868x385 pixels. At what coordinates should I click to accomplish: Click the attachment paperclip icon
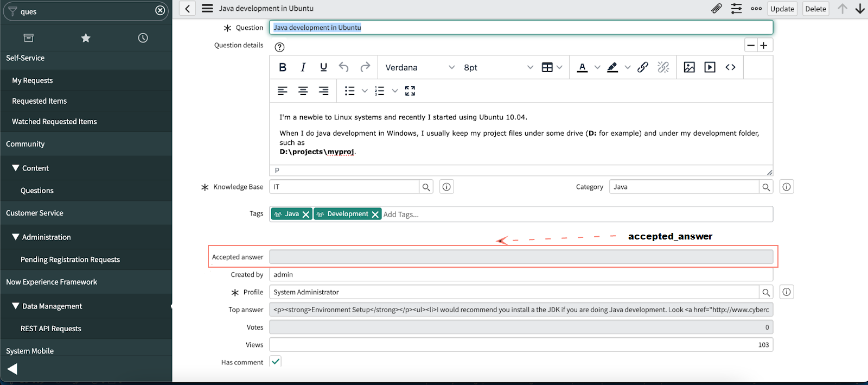pos(717,9)
